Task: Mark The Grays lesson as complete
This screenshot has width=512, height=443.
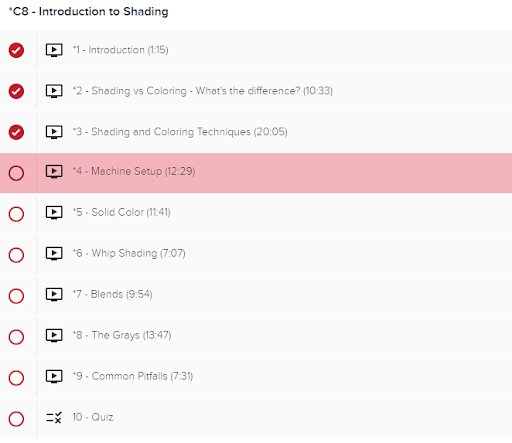Action: [16, 337]
